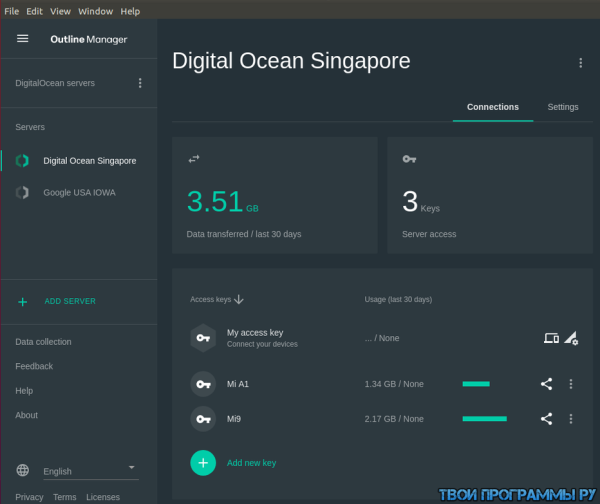Click the 3.51 GB data transferred value

[x=223, y=202]
